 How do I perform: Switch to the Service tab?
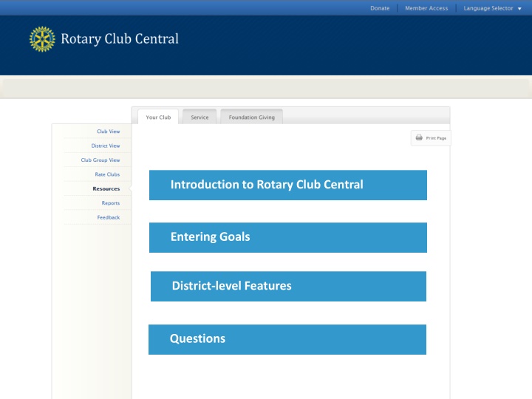tap(199, 117)
